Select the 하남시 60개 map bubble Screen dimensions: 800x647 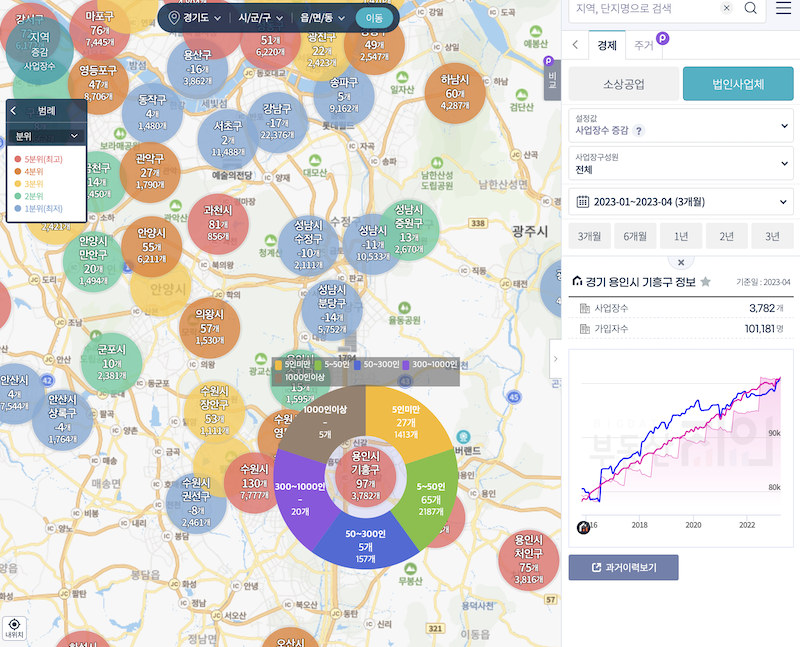[455, 93]
